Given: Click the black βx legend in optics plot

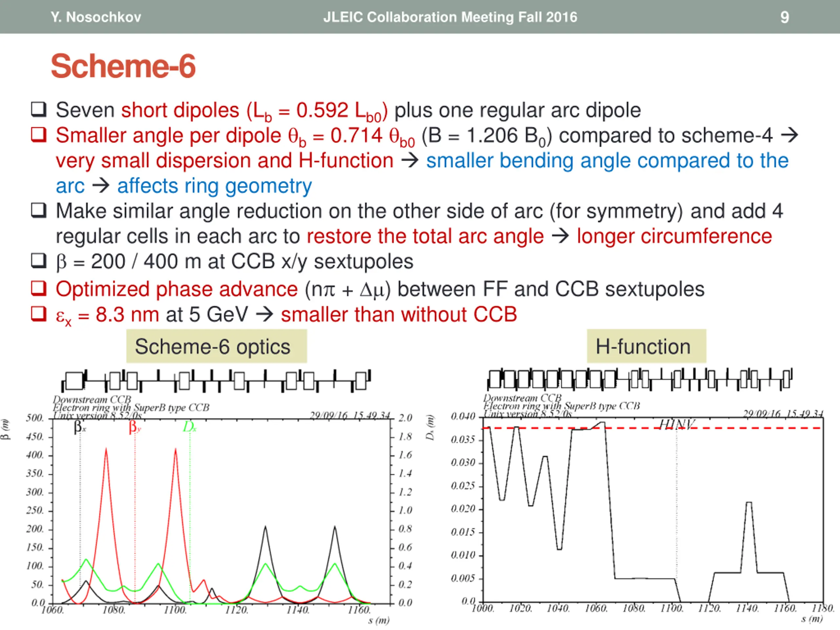Looking at the screenshot, I should (80, 427).
